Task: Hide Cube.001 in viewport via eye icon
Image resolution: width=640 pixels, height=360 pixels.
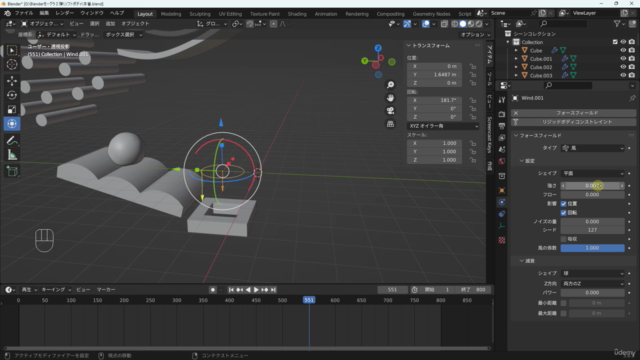Action: 623,59
